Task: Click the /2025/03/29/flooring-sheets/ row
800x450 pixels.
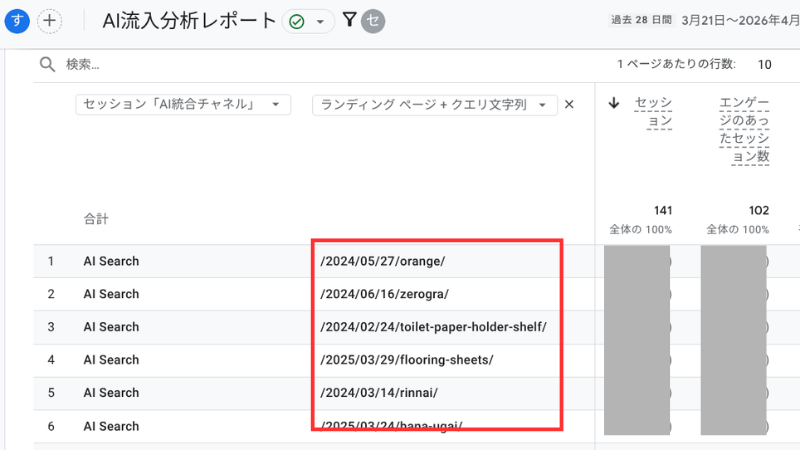Action: pos(407,359)
